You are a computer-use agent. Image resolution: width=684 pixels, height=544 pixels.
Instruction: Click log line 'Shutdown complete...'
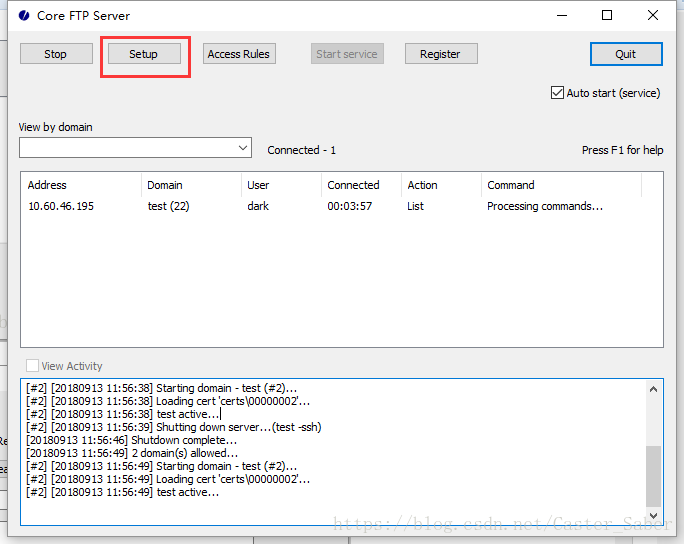tap(131, 440)
